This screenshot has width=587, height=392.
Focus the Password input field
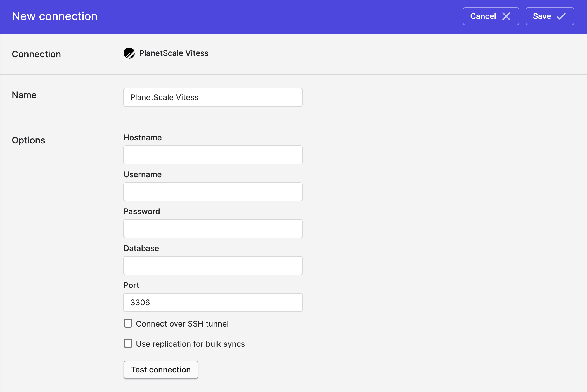[x=213, y=229]
